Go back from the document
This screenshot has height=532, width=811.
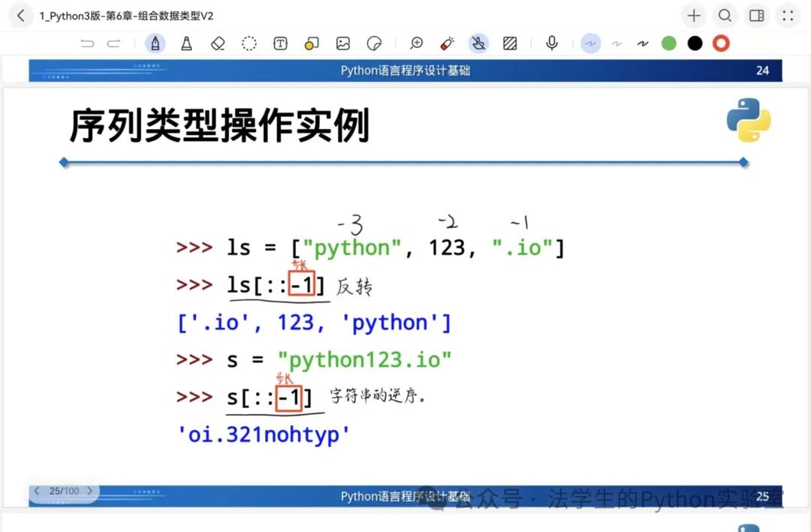pos(20,16)
